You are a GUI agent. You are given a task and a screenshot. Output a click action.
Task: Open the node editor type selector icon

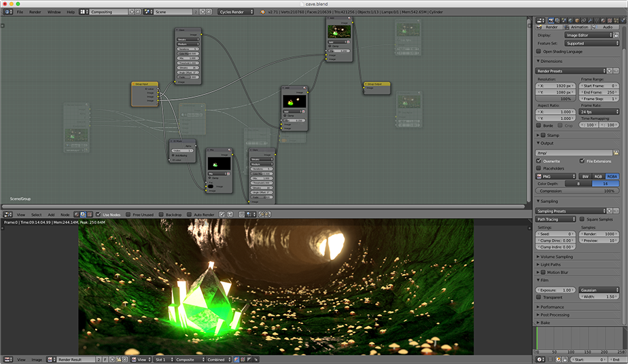tap(6, 215)
